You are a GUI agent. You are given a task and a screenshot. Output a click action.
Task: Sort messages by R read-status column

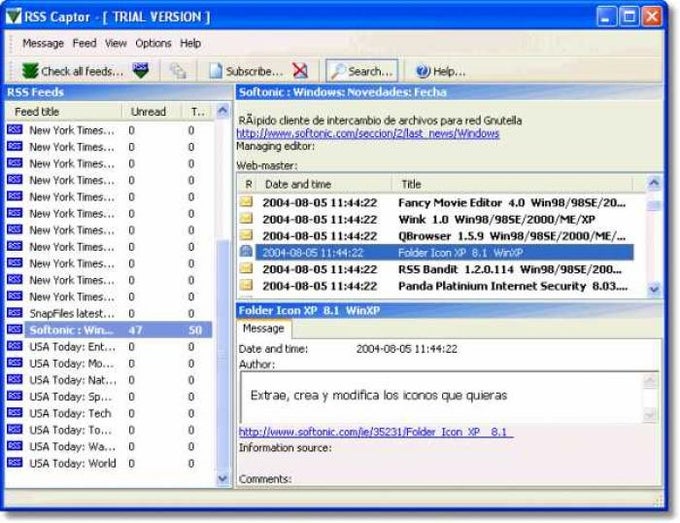tap(248, 184)
